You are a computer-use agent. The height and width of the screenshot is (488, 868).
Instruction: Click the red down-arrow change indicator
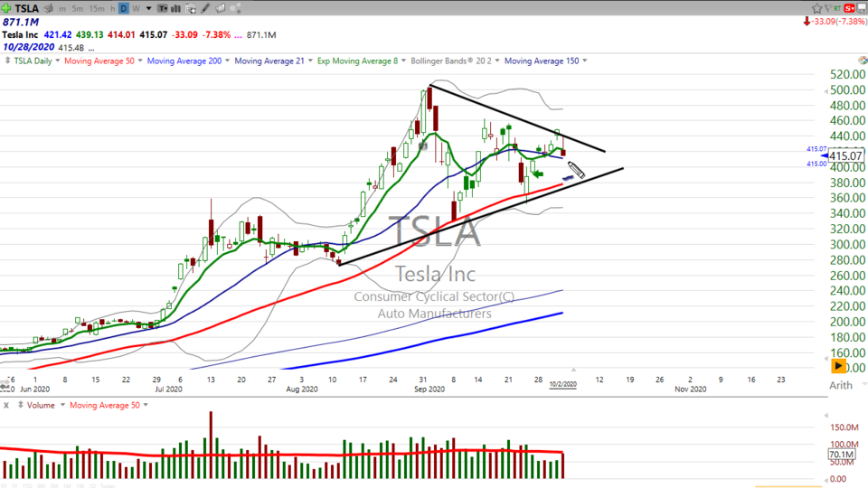(807, 22)
